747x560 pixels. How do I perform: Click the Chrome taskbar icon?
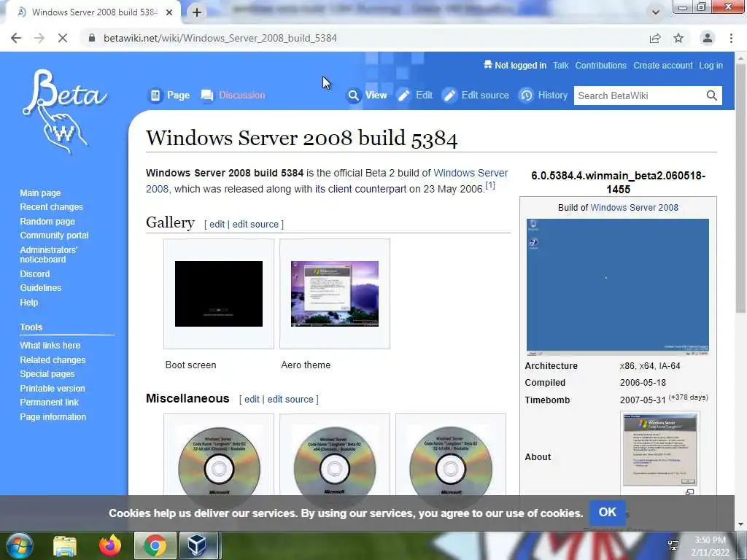(x=155, y=545)
